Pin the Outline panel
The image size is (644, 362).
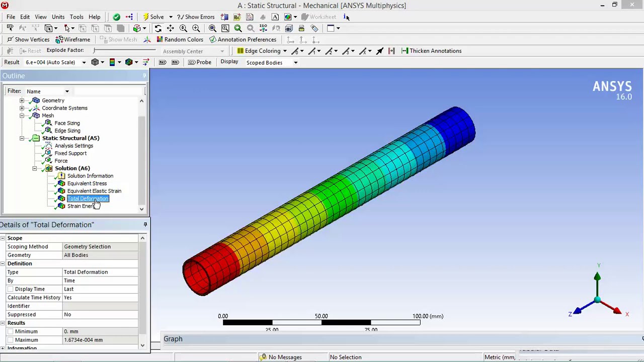tap(144, 75)
